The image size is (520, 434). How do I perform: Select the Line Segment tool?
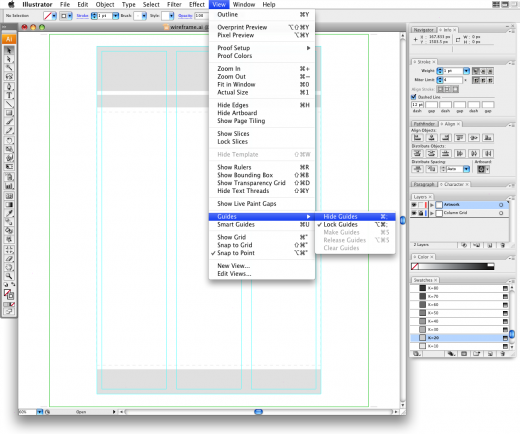tap(9, 104)
